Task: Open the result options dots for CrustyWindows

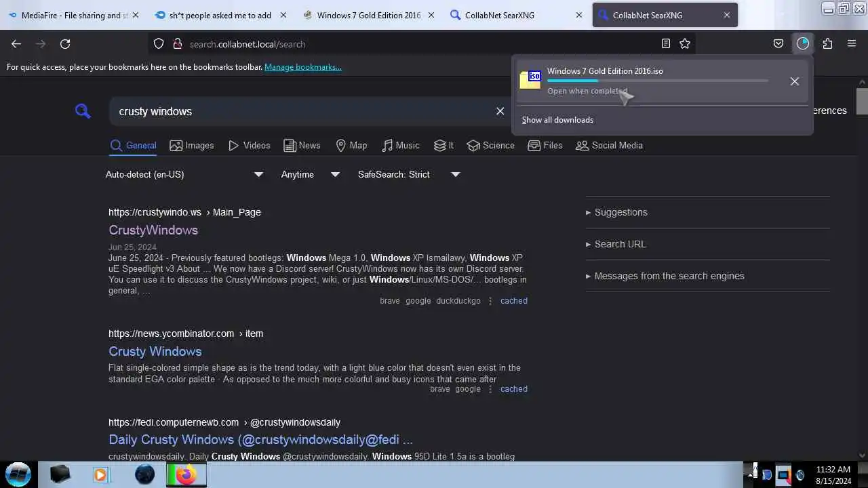Action: [x=490, y=301]
